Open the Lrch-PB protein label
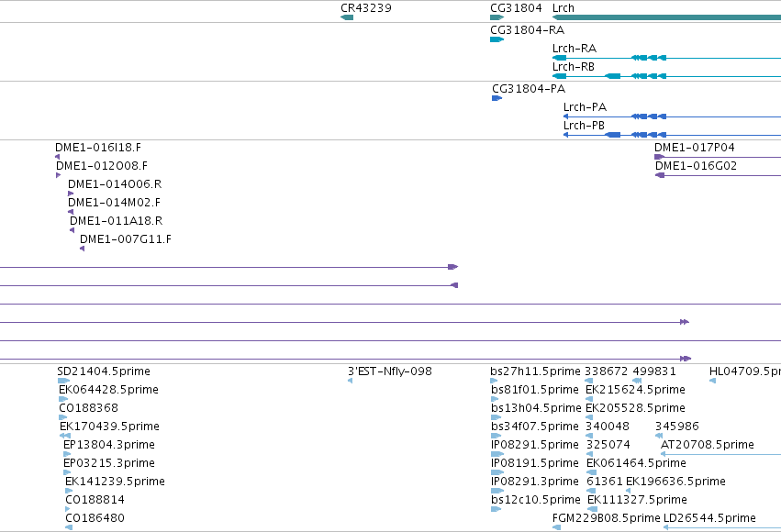Image resolution: width=781 pixels, height=532 pixels. (x=584, y=126)
